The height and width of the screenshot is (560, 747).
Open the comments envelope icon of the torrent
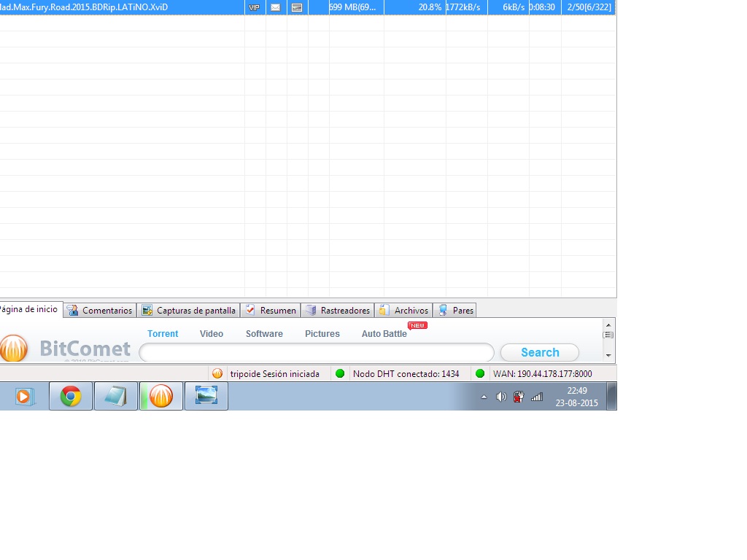tap(275, 7)
